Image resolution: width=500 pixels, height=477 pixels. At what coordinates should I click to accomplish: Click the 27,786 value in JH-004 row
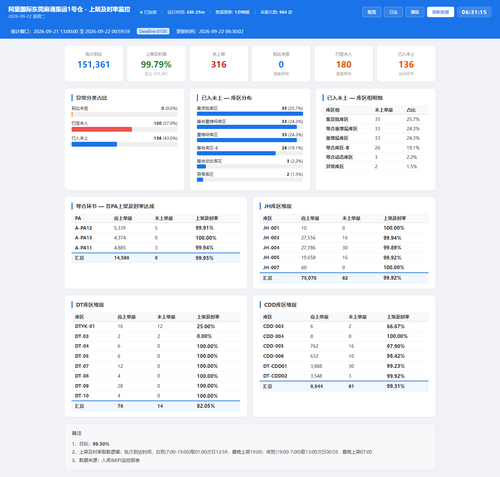pyautogui.click(x=308, y=248)
